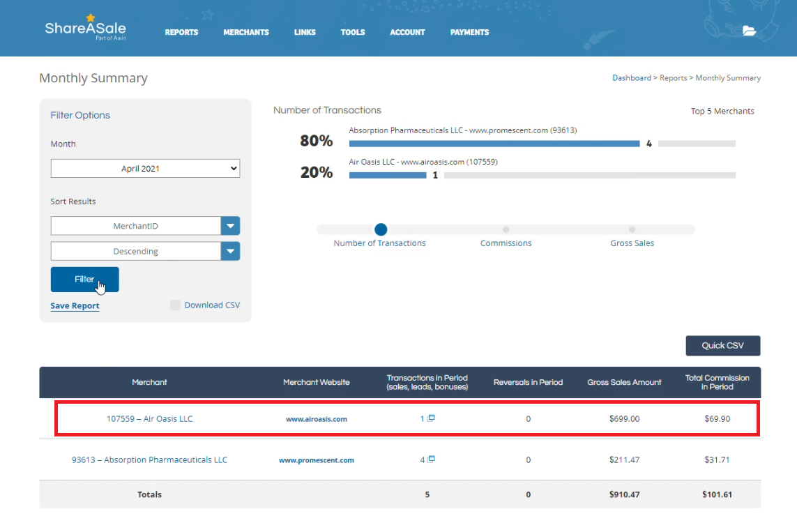Open Air Oasis transaction details popup icon
The width and height of the screenshot is (797, 532).
(x=431, y=418)
